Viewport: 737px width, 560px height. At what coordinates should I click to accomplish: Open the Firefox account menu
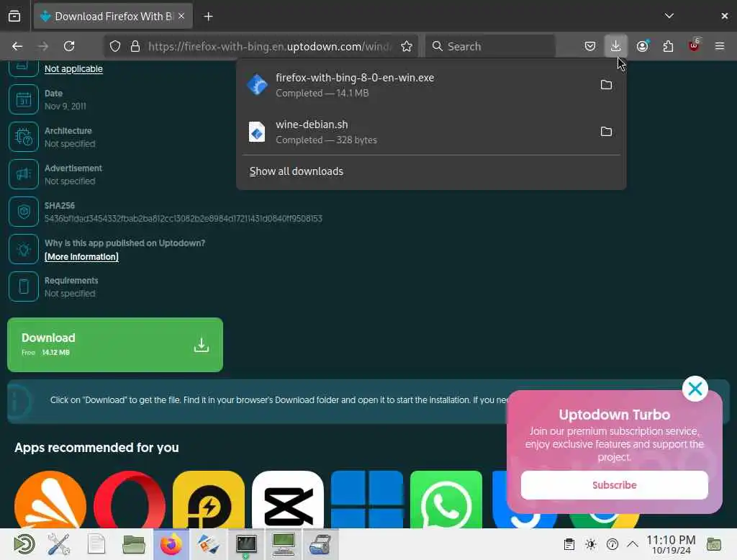tap(643, 46)
